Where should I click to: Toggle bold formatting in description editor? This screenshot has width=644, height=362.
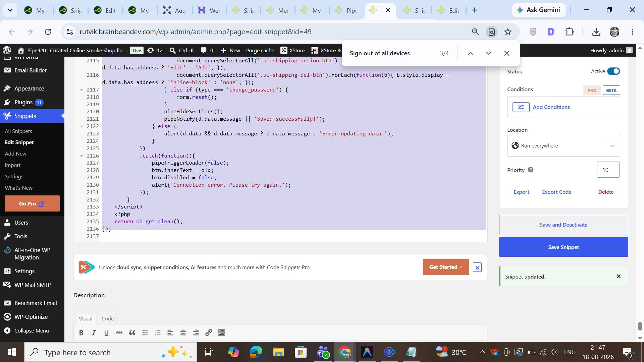coord(81,333)
